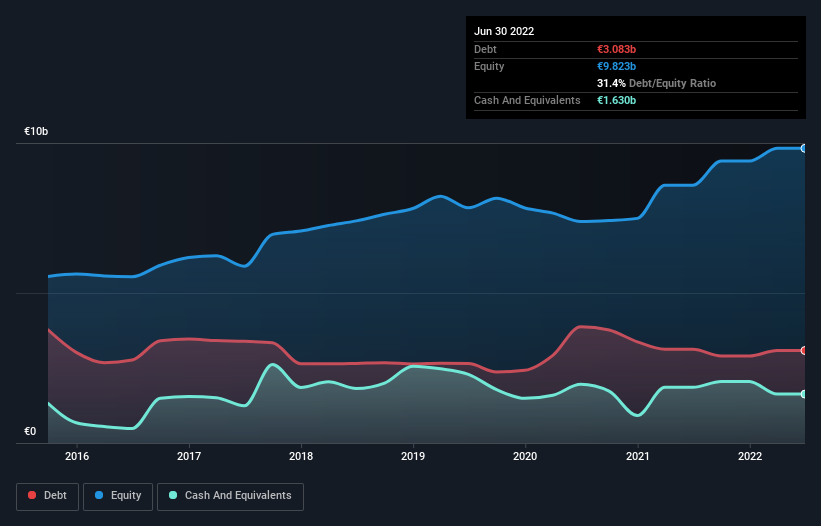Click the 31.4% Debt/Equity Ratio text
The width and height of the screenshot is (821, 526).
[x=656, y=83]
